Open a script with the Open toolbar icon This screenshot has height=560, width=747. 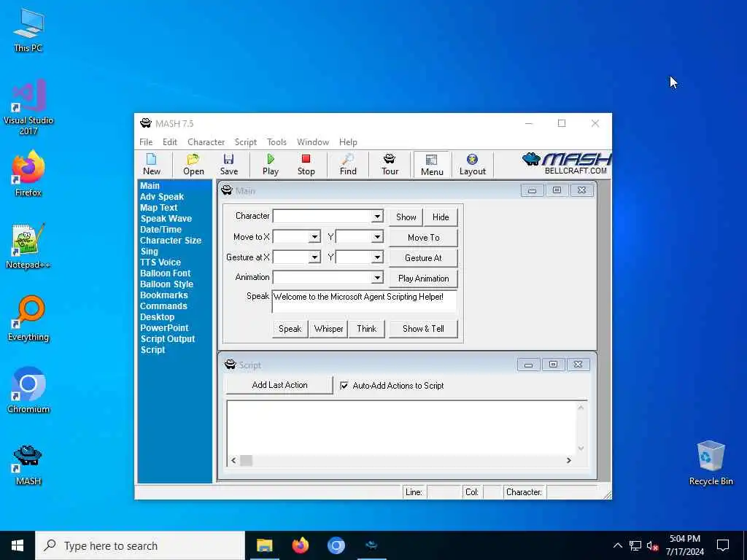[193, 164]
